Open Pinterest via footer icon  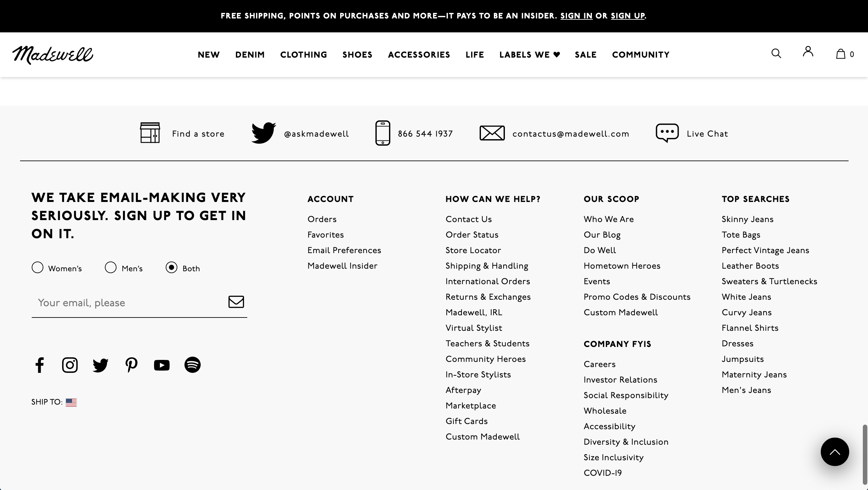130,365
